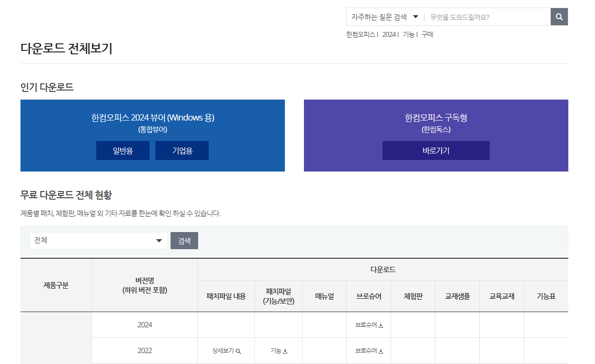
Task: Click the 매뉴얼 column header
Action: pos(324,296)
